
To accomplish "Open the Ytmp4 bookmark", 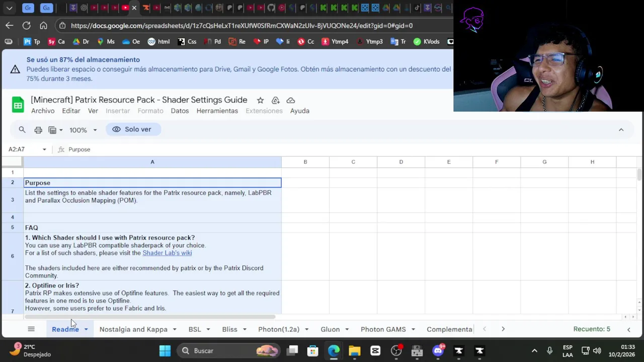I will 335,42.
